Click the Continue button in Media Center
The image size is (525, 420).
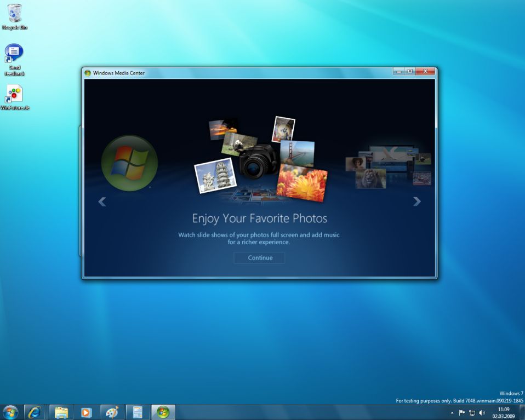pyautogui.click(x=259, y=258)
